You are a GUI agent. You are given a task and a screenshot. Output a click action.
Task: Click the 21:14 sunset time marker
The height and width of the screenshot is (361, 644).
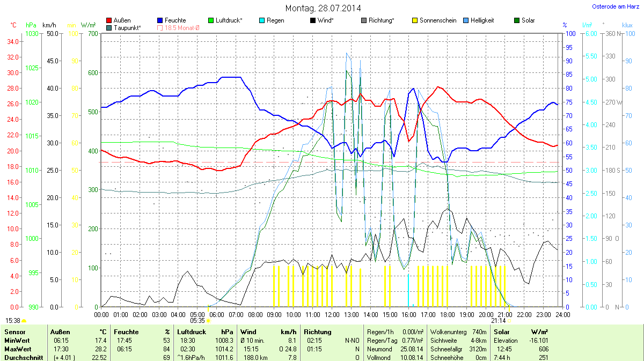pos(497,321)
